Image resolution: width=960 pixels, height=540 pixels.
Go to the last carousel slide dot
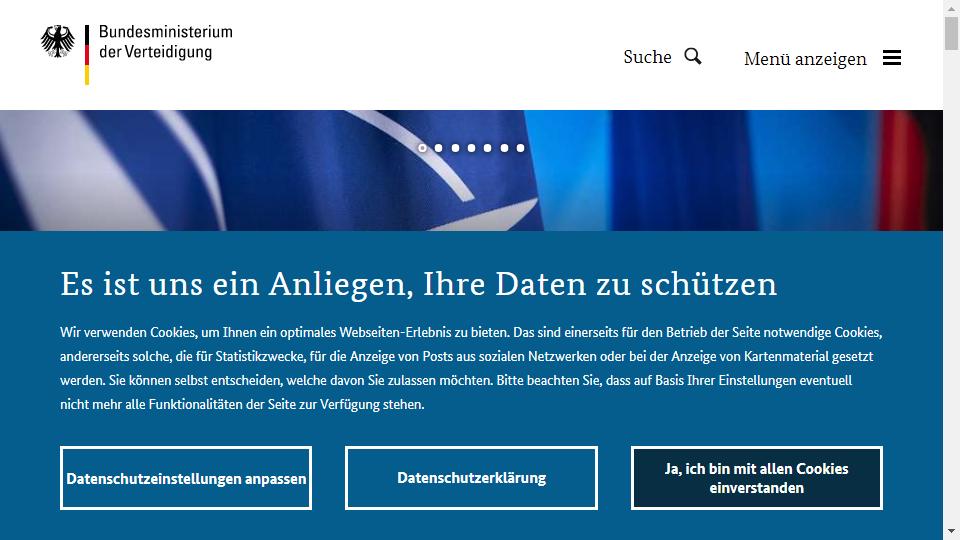pos(520,148)
